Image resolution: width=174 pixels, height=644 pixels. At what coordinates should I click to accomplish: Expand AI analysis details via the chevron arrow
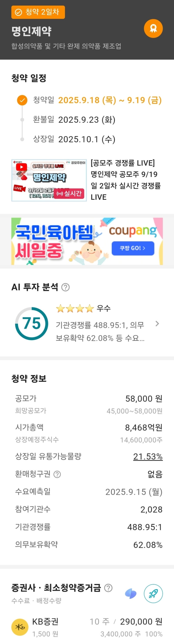(x=157, y=324)
